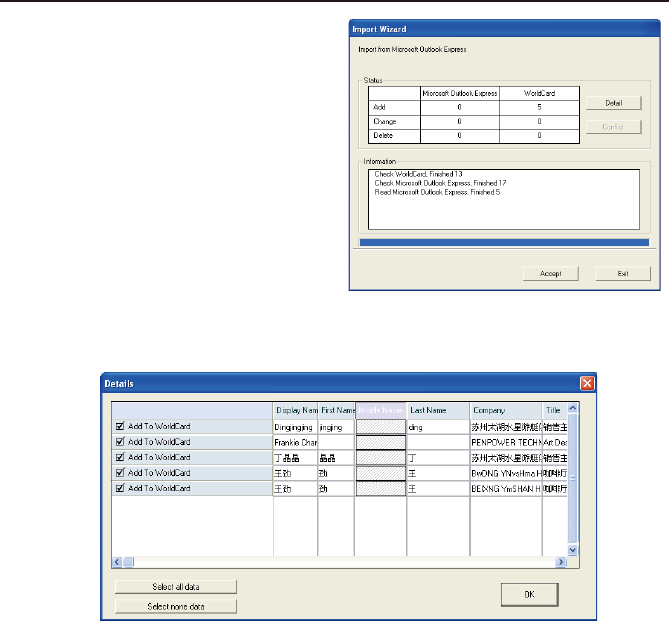
Task: Close the Details dialog with the red X
Action: tap(587, 383)
